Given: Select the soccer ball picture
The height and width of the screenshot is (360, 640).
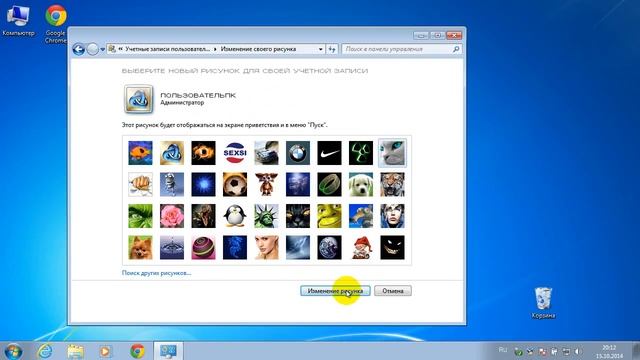Looking at the screenshot, I should tap(235, 184).
